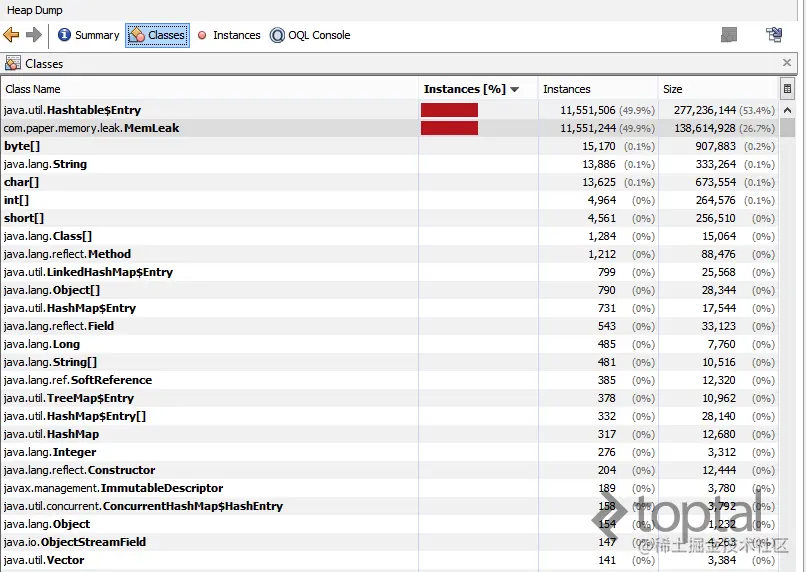
Task: Sort by the Instances column header
Action: pos(598,89)
